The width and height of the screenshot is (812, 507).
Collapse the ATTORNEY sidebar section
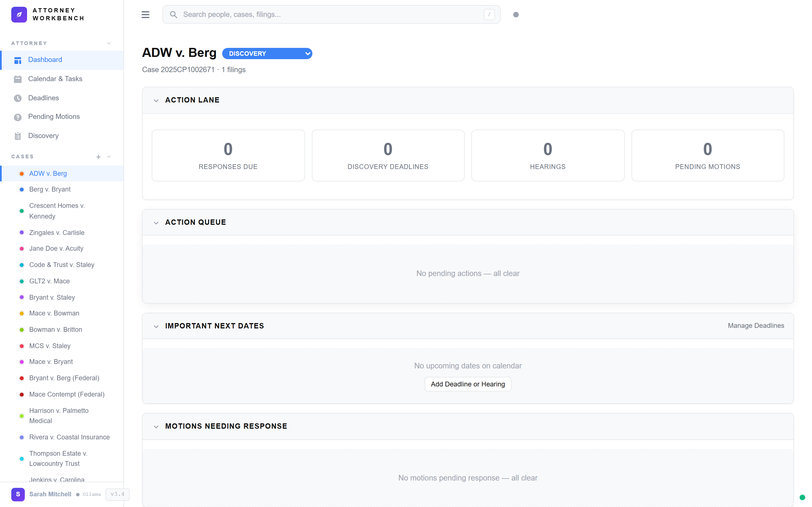[108, 43]
